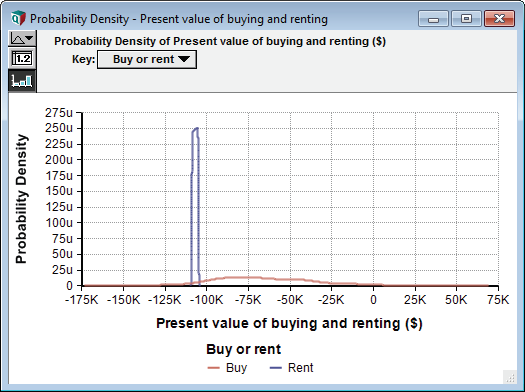Click the 'Buy or rent' legend title
Screen dimensions: 525x392
(243, 349)
